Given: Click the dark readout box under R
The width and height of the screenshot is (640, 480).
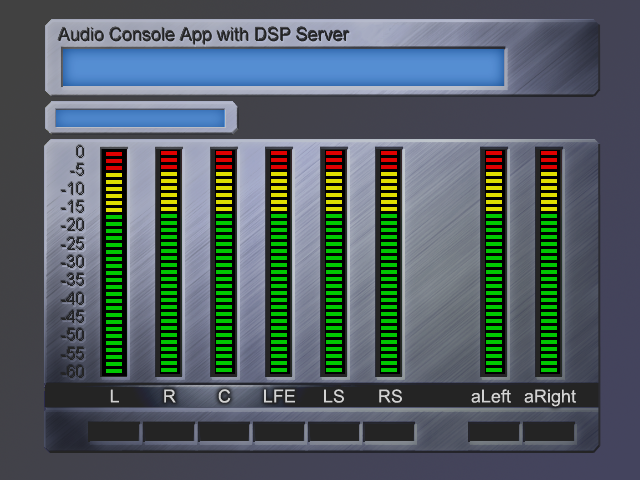Looking at the screenshot, I should [x=169, y=432].
